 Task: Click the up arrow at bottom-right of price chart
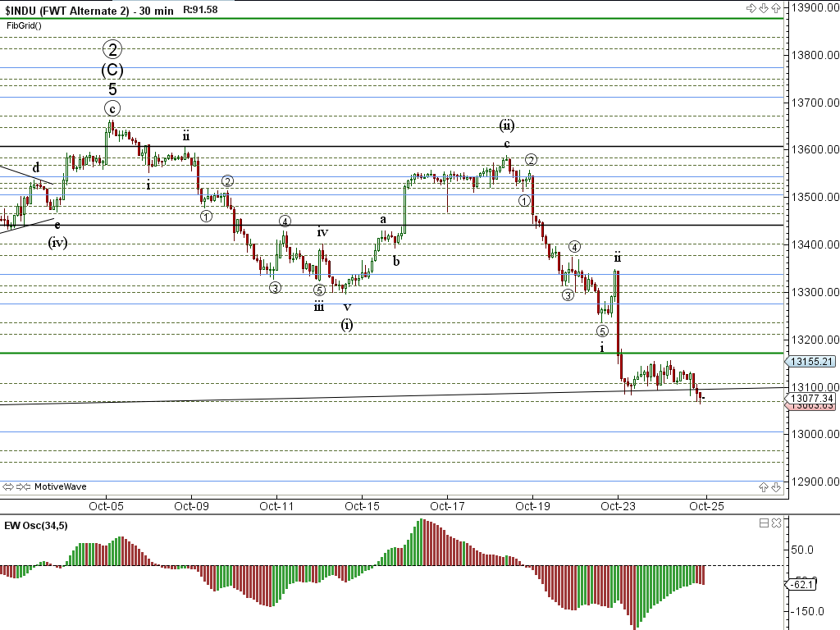763,486
